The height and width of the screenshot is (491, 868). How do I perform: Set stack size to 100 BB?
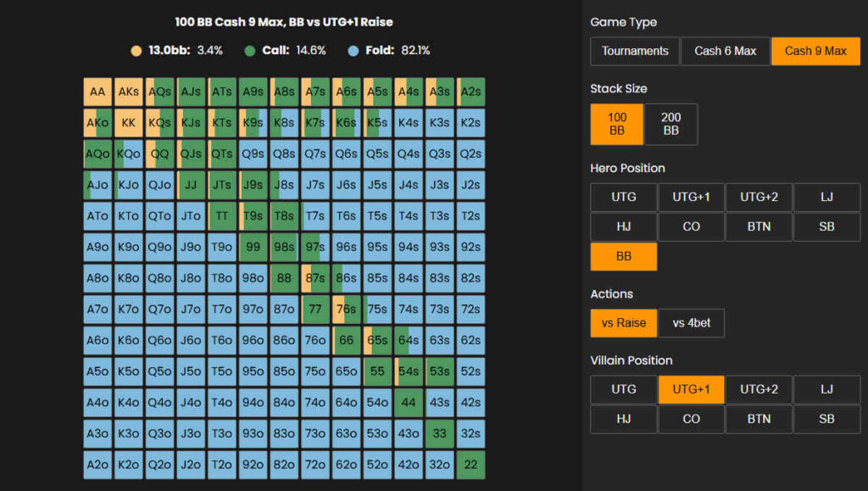pyautogui.click(x=617, y=124)
